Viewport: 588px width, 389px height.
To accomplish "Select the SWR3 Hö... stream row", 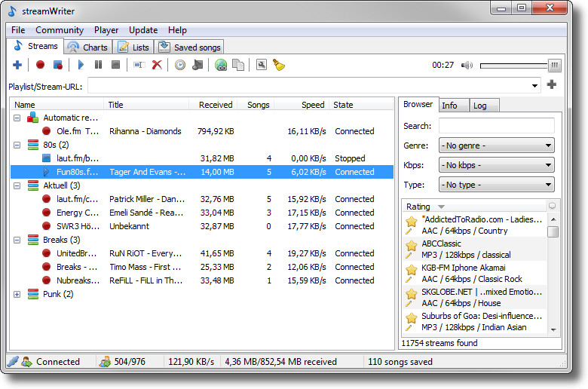I will click(x=202, y=226).
